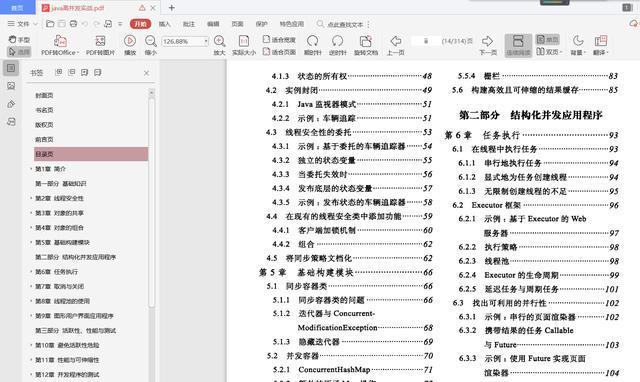This screenshot has width=640, height=382.
Task: Click the open folder icon in quick toolbar
Action: tap(50, 24)
